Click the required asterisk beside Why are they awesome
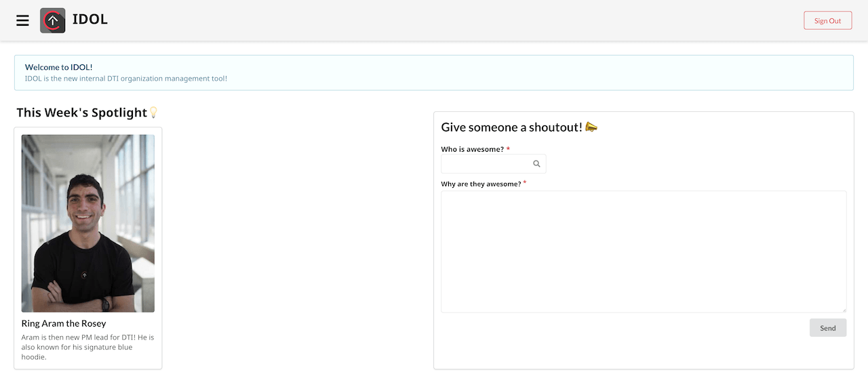Image resolution: width=868 pixels, height=391 pixels. (x=524, y=183)
